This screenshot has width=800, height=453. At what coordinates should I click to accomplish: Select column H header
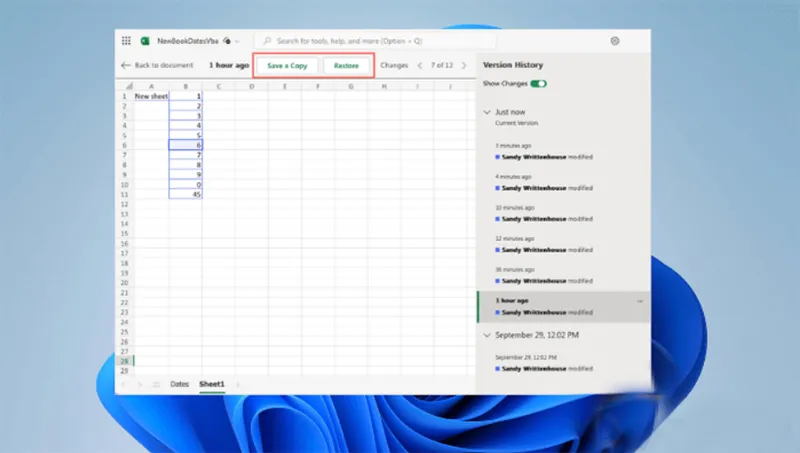pos(384,86)
